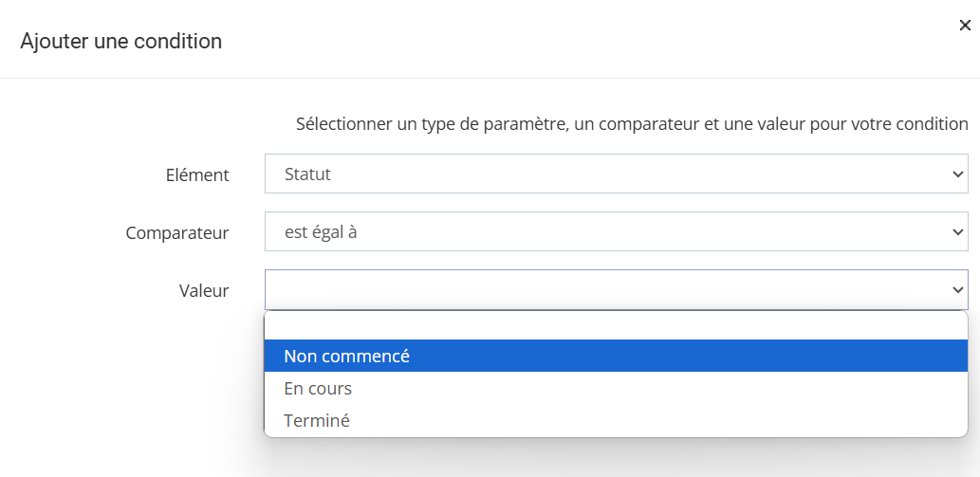Close the Ajouter une condition dialog
The height and width of the screenshot is (477, 980).
[965, 26]
